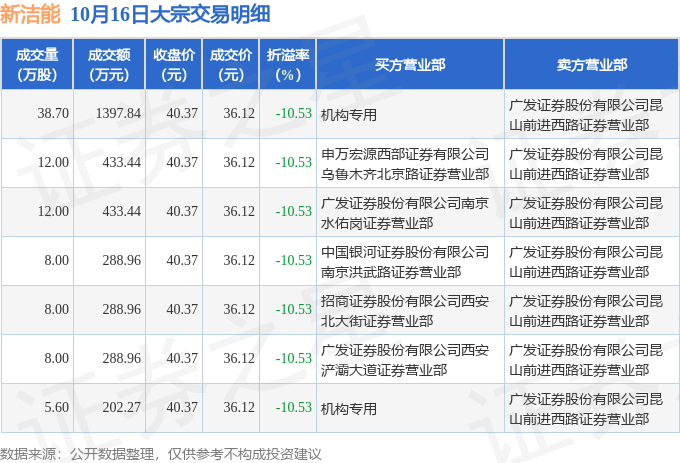Click the 10月16日大宗交易明细 title text
This screenshot has width=680, height=463.
[170, 14]
